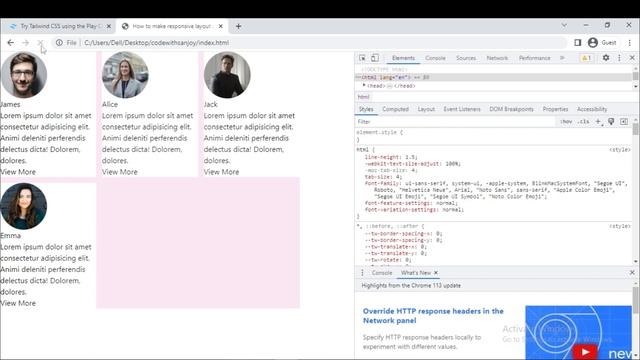
Task: Click the file info icon in address bar
Action: (59, 42)
